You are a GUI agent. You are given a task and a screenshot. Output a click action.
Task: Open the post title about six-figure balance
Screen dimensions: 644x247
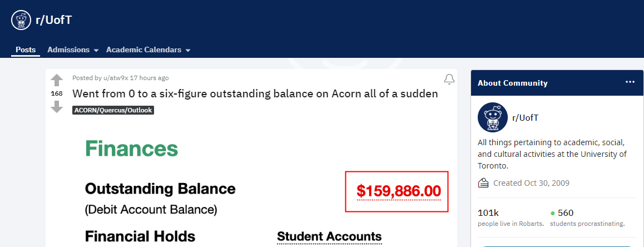coord(255,93)
